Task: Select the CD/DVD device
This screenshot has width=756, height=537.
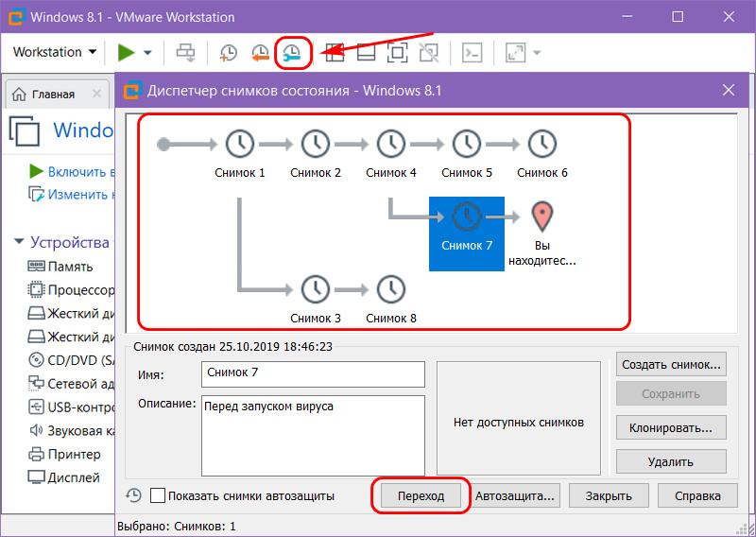Action: pos(72,360)
